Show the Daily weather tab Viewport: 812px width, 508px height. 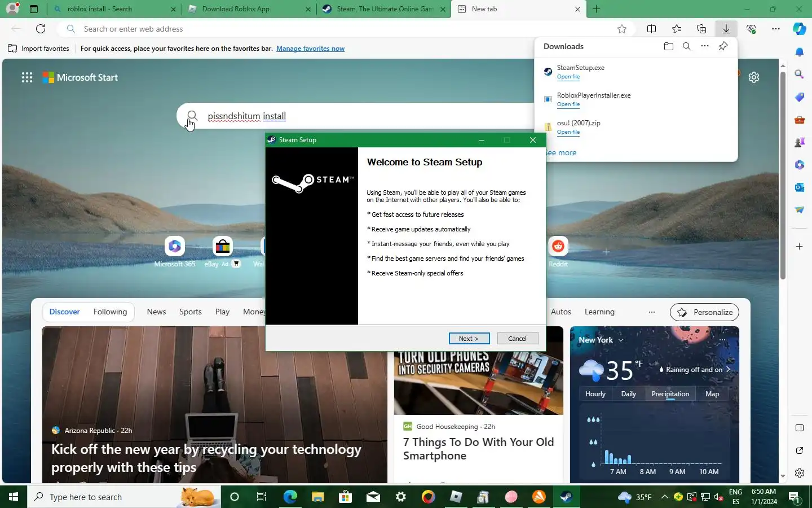pos(628,394)
